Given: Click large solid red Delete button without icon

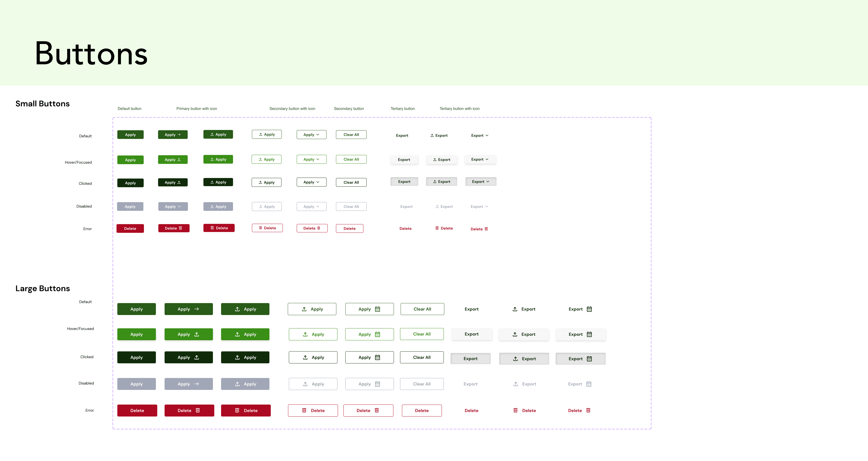Looking at the screenshot, I should (137, 411).
